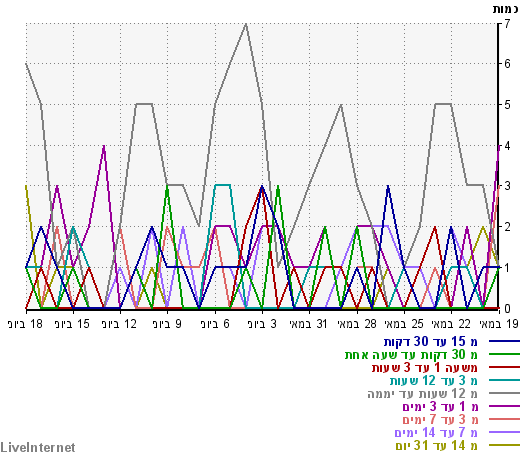This screenshot has width=520, height=457.
Task: Click the x-axis date label '9 ביונ'
Action: pyautogui.click(x=167, y=324)
